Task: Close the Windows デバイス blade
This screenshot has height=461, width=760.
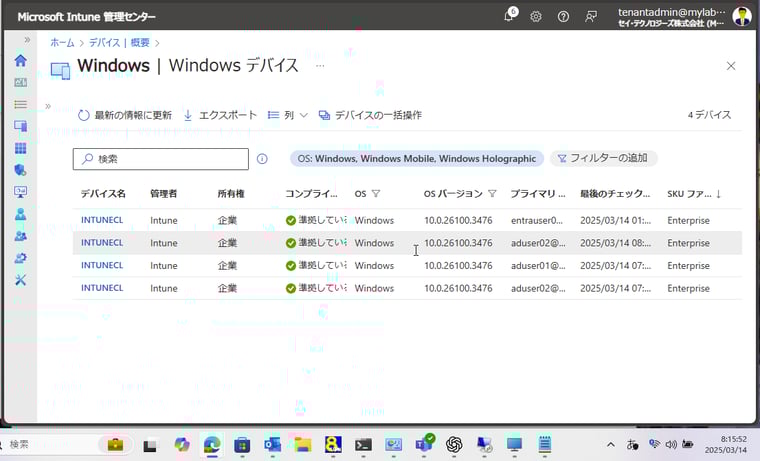Action: pos(731,66)
